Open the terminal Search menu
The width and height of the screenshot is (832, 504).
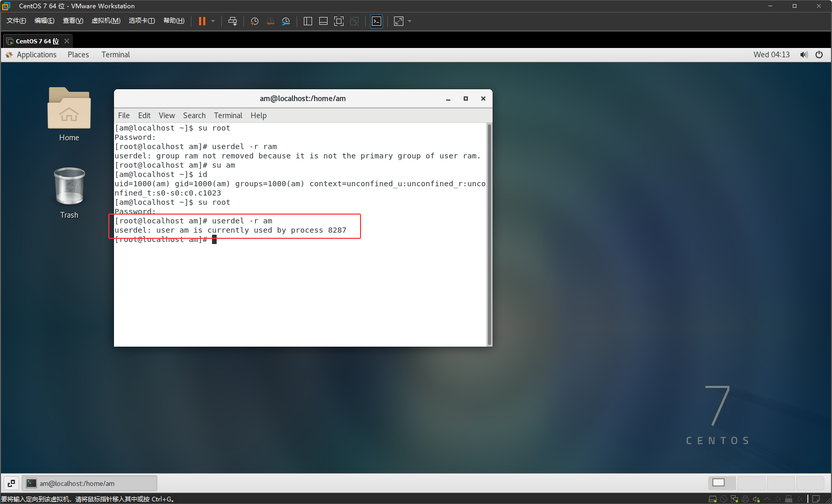194,116
